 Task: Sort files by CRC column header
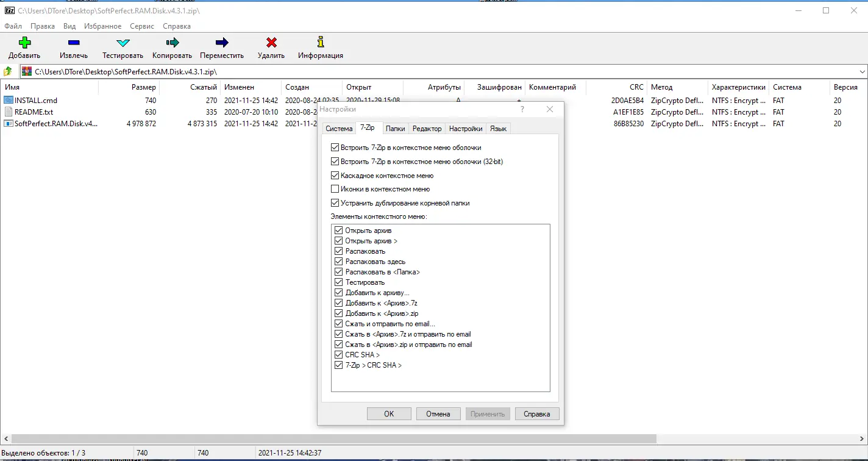[616, 87]
